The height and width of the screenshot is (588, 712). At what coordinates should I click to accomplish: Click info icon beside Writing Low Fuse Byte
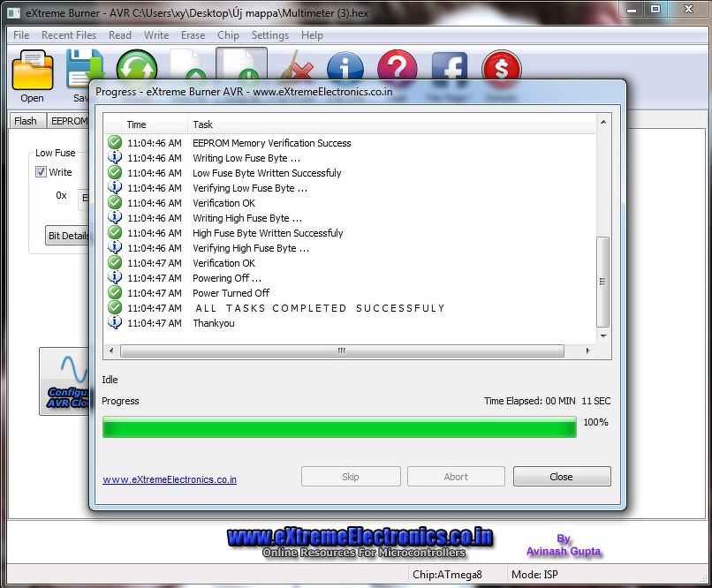pyautogui.click(x=115, y=157)
